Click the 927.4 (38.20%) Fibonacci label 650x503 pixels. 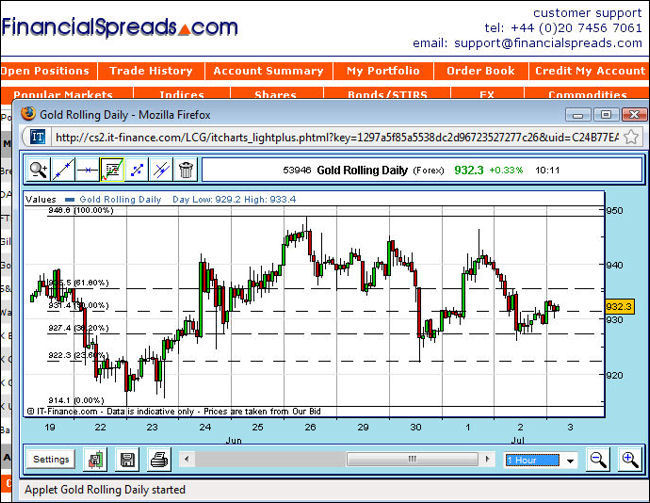click(x=78, y=328)
